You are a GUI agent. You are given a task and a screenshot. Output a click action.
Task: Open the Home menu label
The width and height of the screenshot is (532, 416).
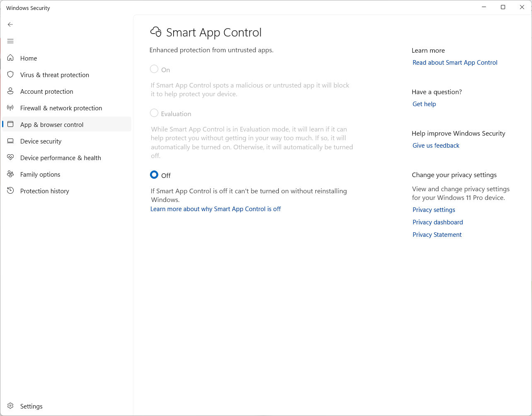pyautogui.click(x=29, y=58)
